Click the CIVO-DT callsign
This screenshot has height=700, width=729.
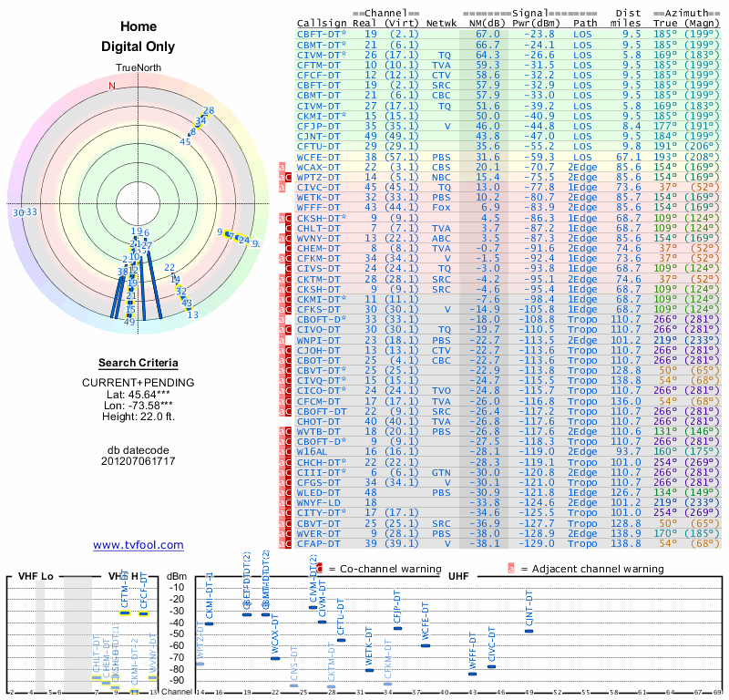point(318,330)
